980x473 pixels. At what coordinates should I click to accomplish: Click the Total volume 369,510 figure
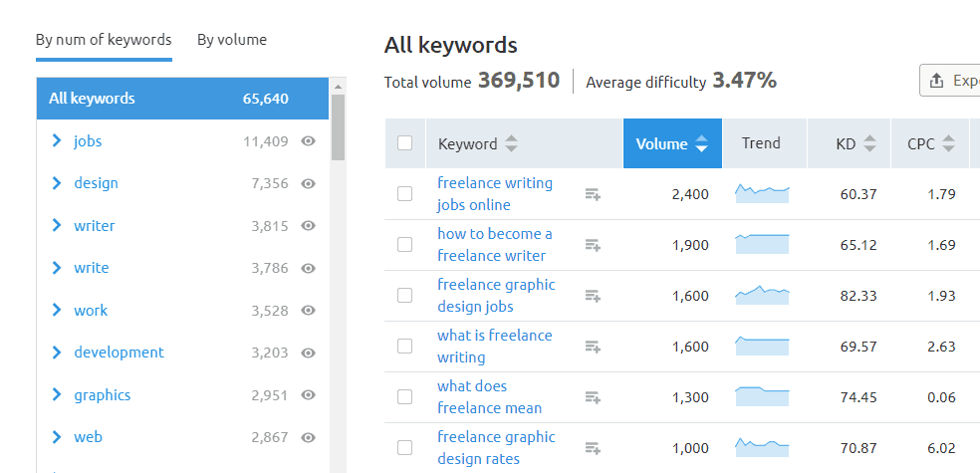[519, 81]
